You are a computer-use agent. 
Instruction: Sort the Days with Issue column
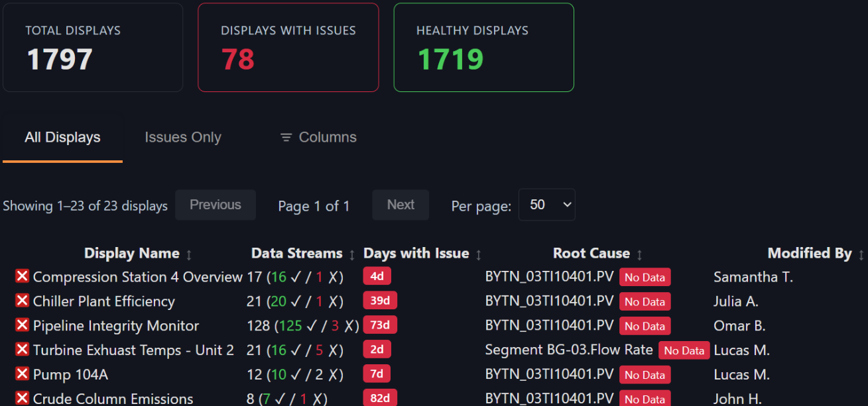point(479,254)
